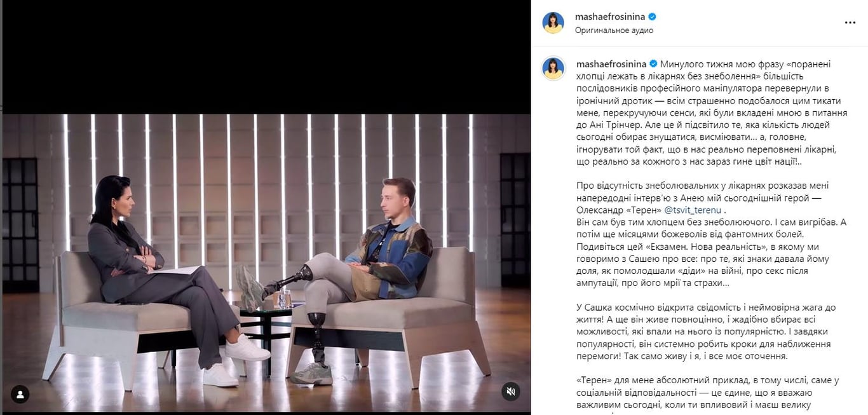Click the verified badge in the post header
Screen dimensions: 868x415
pos(651,17)
